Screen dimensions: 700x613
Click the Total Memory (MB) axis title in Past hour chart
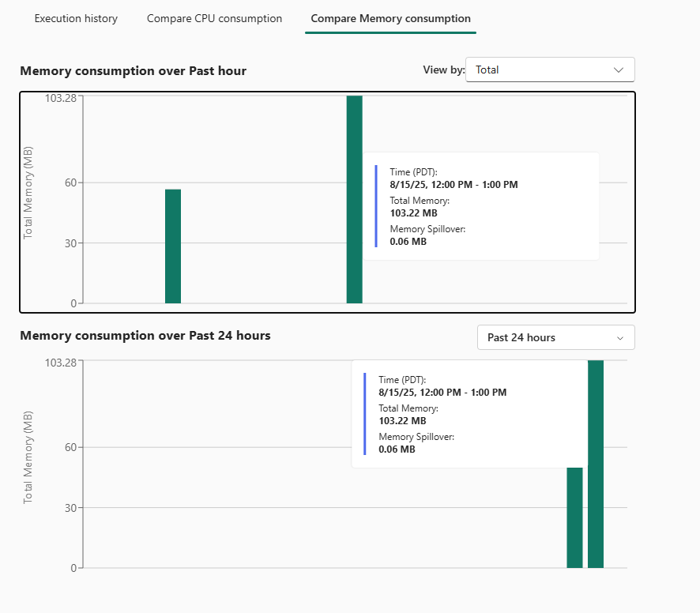click(x=28, y=193)
